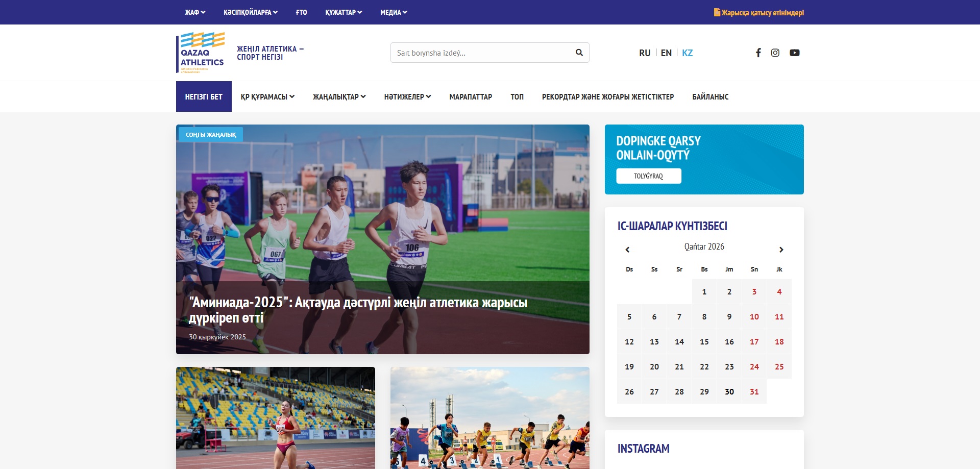Screen dimensions: 980x469
Task: Switch site language to EN
Action: tap(666, 53)
